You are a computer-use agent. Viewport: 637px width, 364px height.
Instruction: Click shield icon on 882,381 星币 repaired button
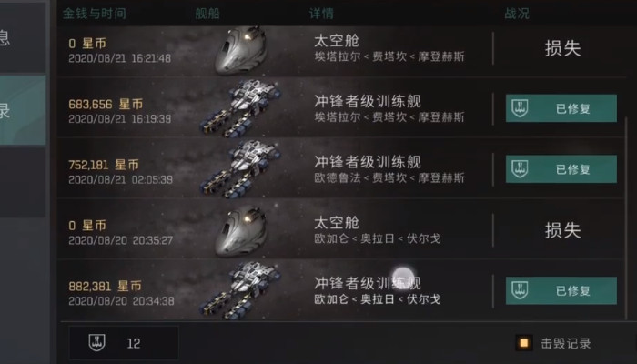click(x=520, y=290)
